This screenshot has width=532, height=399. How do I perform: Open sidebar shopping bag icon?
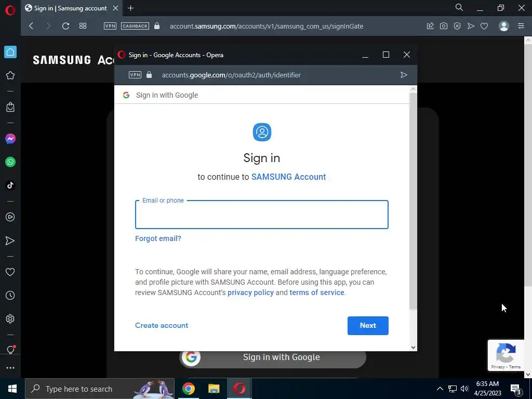point(10,107)
